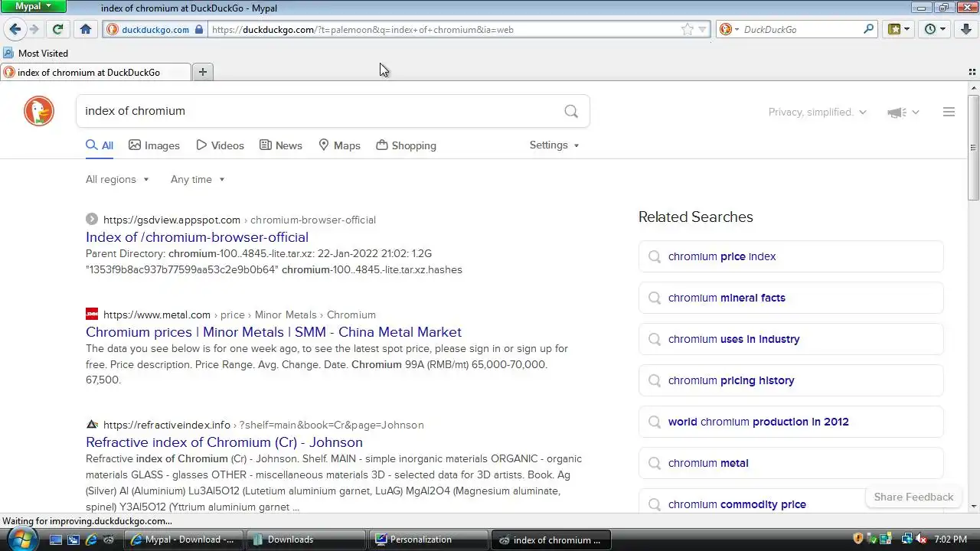Open the search Settings dropdown
Viewport: 980px width, 551px height.
(554, 145)
